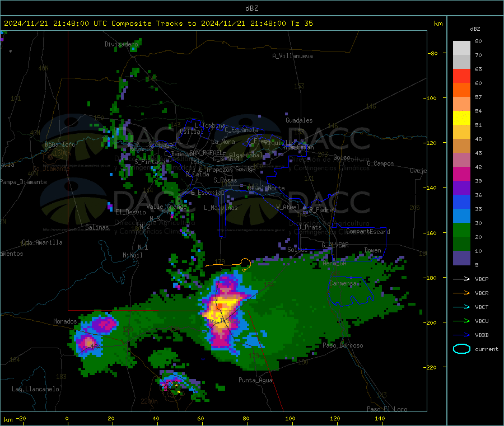Click the VBCU legend label
Image resolution: width=504 pixels, height=426 pixels.
482,321
